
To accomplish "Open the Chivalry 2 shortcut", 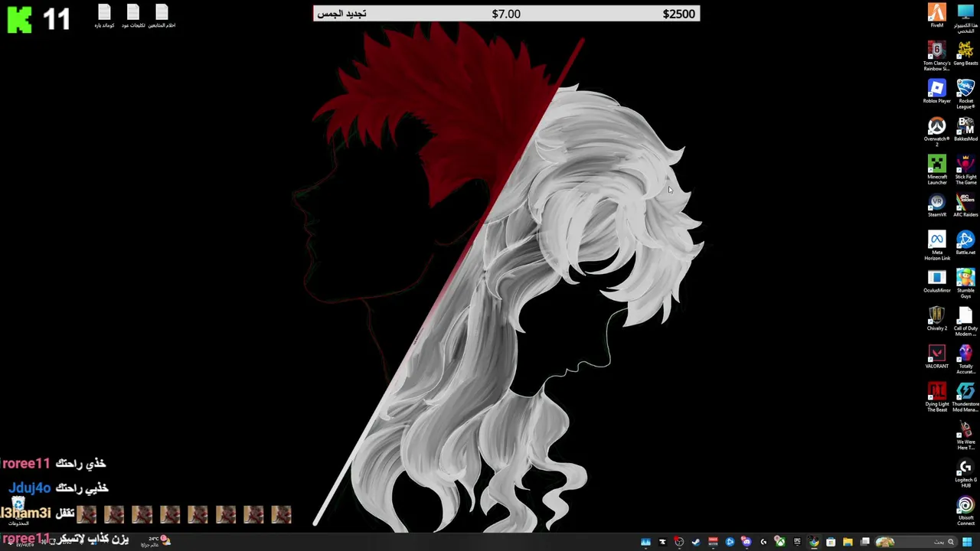I will coord(936,318).
